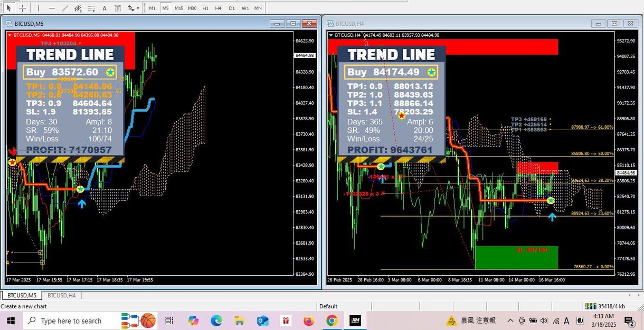Image resolution: width=644 pixels, height=330 pixels.
Task: Switch to M15 timeframe
Action: [179, 8]
